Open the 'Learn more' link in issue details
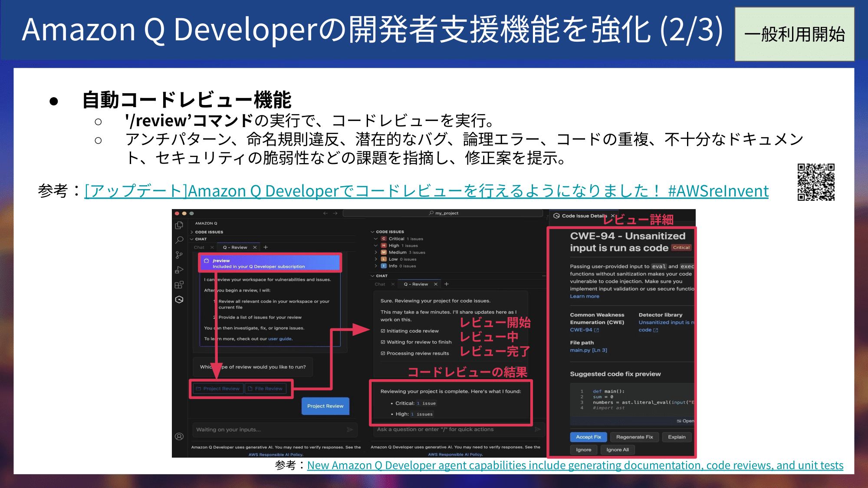 (585, 296)
